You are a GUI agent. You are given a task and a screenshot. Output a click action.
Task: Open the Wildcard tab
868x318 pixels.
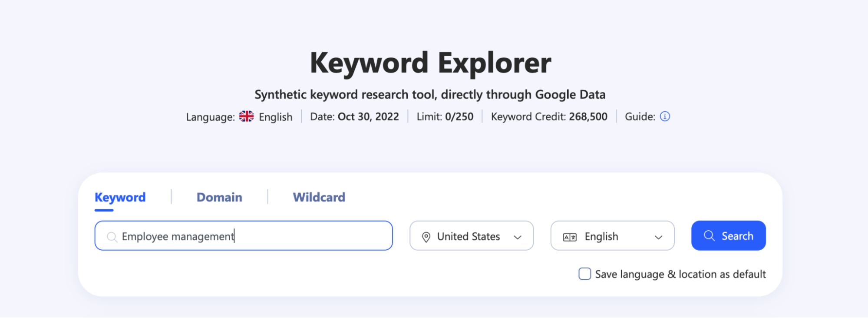tap(319, 197)
